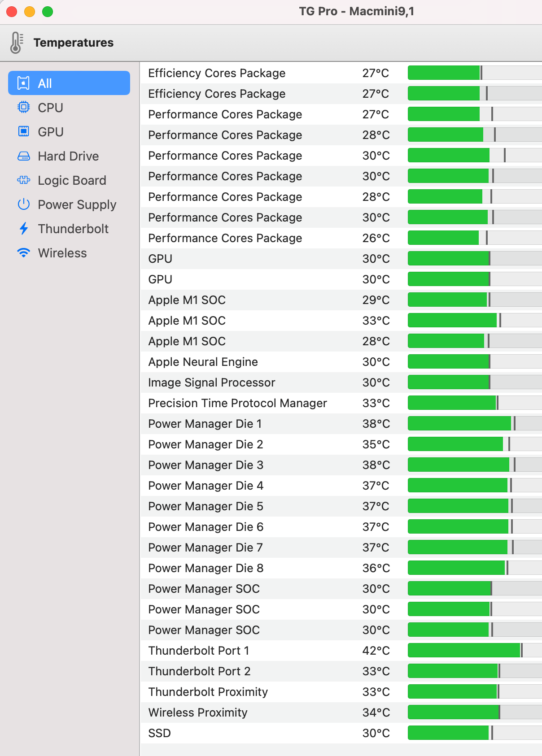Click the CPU chip icon in sidebar
Image resolution: width=542 pixels, height=756 pixels.
coord(23,108)
